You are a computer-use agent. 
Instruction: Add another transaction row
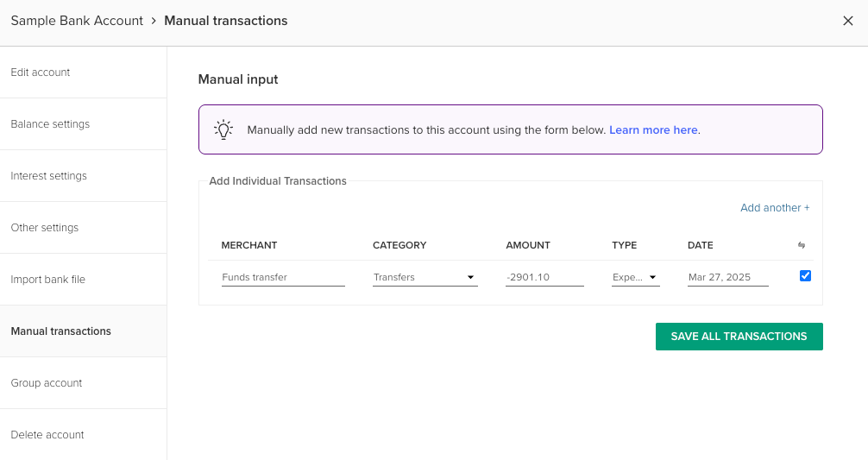point(775,208)
